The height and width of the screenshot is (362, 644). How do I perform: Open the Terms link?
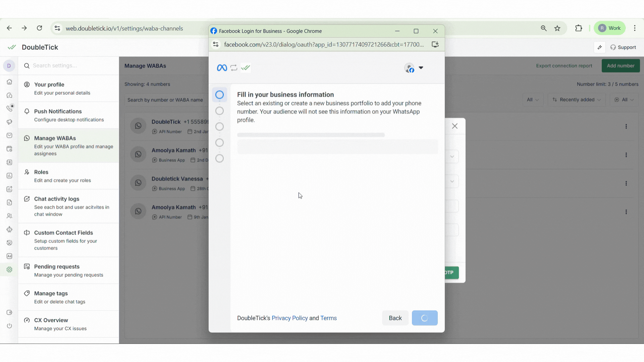328,318
